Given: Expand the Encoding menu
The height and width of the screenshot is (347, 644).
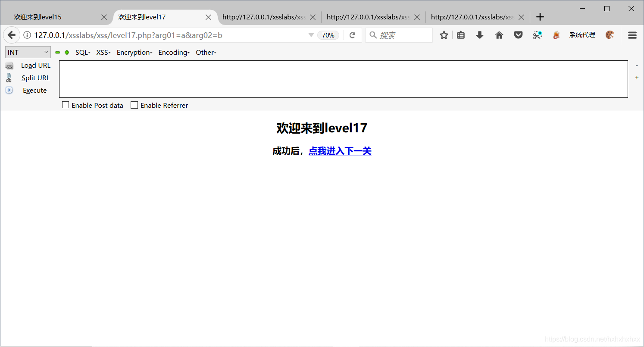Looking at the screenshot, I should (x=174, y=53).
